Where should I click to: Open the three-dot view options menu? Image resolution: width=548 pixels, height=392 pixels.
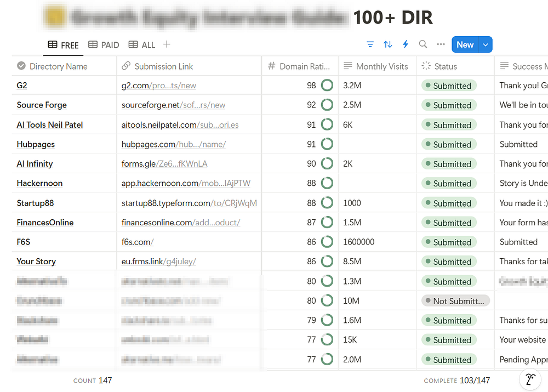[x=441, y=44]
